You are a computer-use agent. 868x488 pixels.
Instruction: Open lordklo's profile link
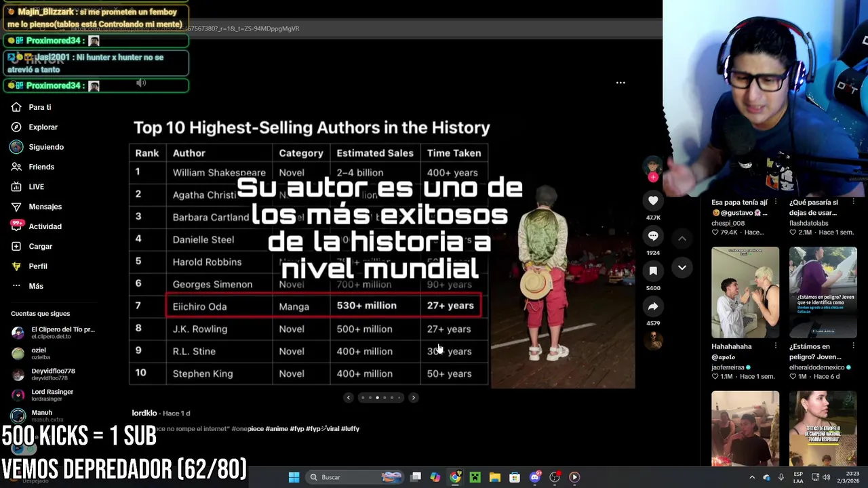point(144,413)
